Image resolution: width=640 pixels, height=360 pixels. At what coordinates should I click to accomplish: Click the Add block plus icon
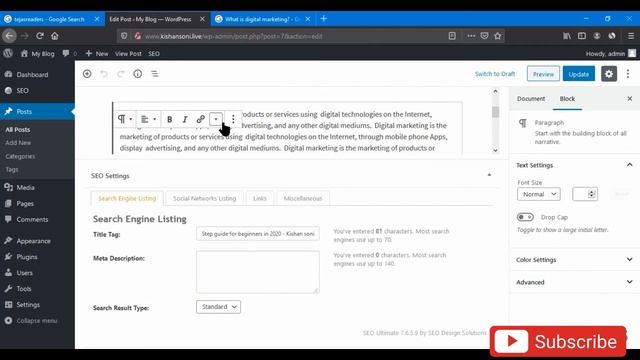[x=87, y=74]
